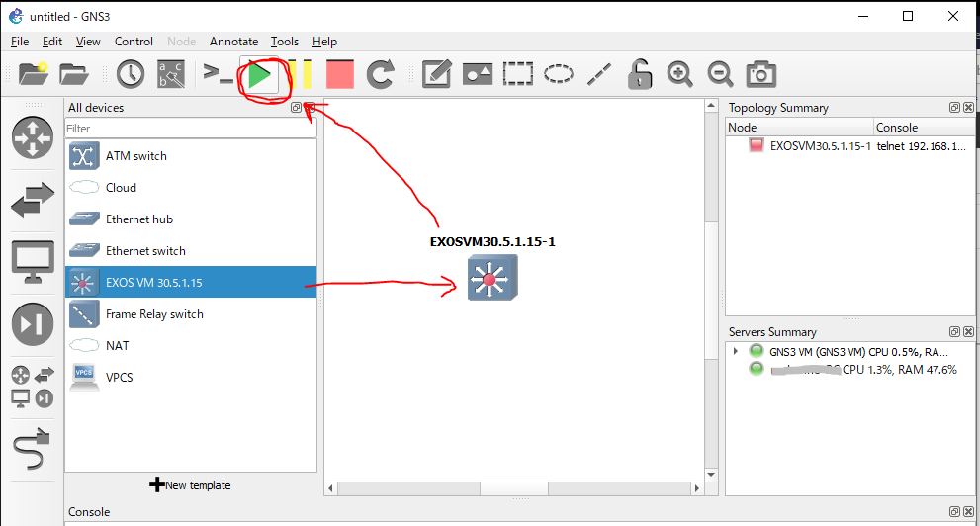Select EXOS VM 30.5.1.15 template
The height and width of the screenshot is (526, 980).
coord(191,283)
